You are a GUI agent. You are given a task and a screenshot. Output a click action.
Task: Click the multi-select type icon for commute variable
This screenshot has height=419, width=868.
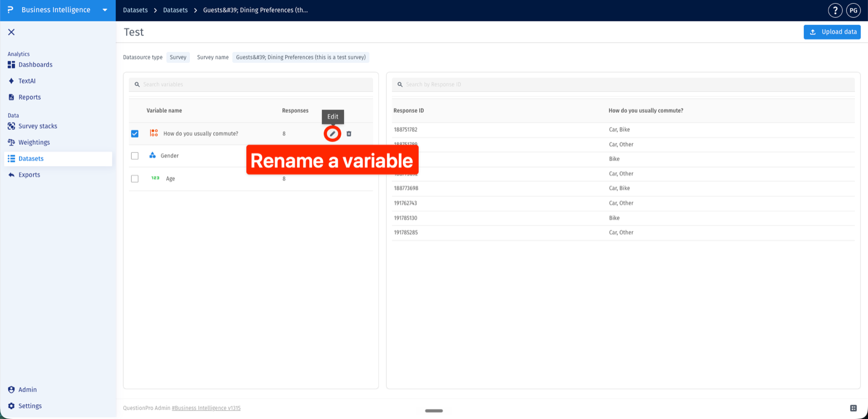[154, 133]
